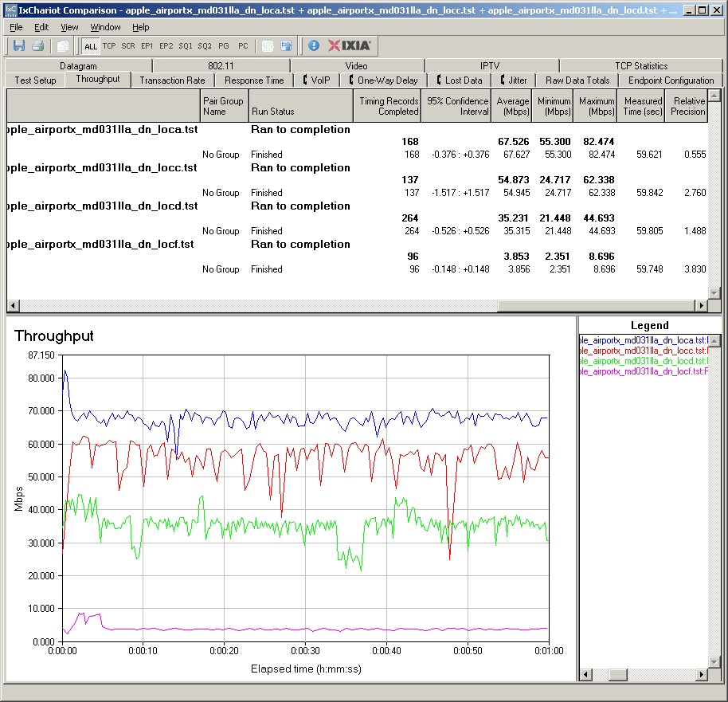
Task: Switch to the Datagram tab
Action: point(79,66)
